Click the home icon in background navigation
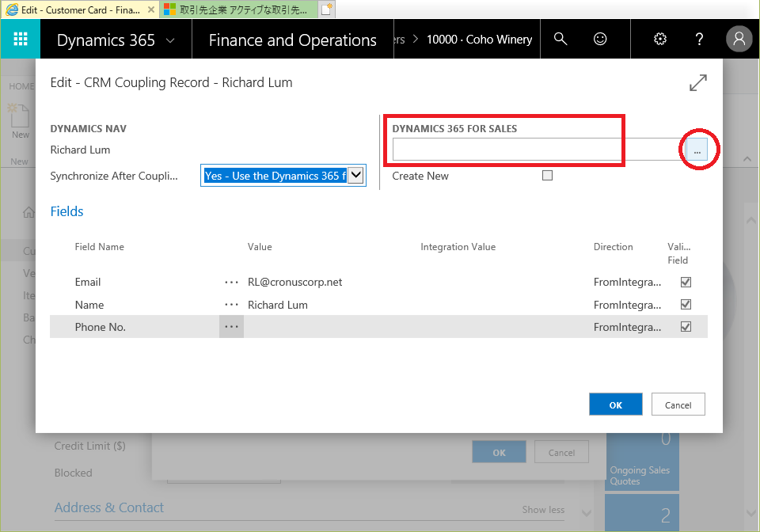Image resolution: width=760 pixels, height=532 pixels. coord(29,211)
